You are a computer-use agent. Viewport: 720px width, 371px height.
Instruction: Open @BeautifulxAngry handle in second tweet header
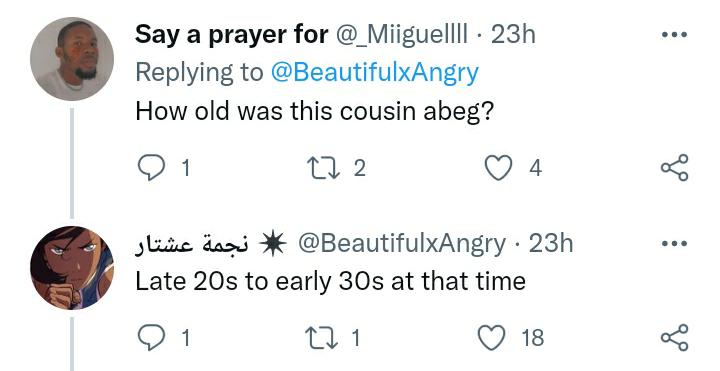(402, 244)
